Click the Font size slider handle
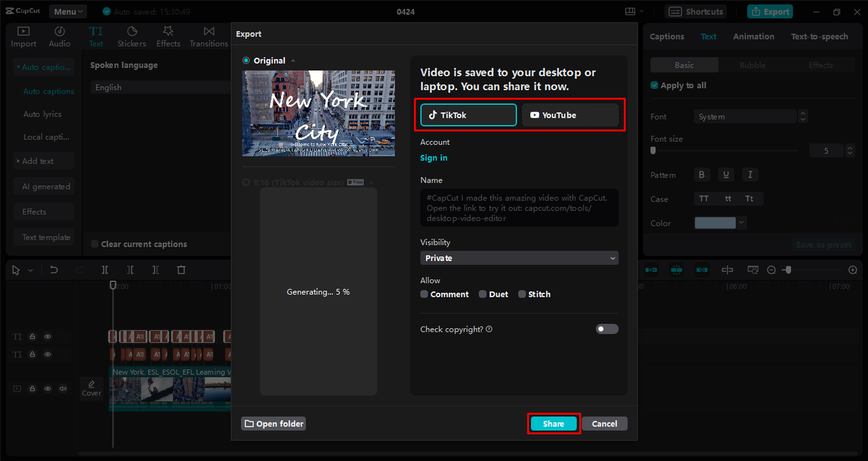The image size is (868, 461). coord(653,151)
